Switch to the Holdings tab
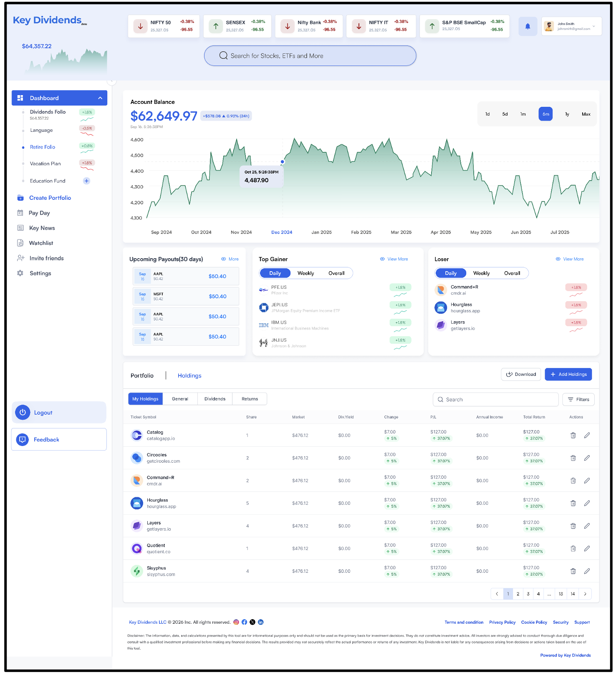Screen dimensions: 616x675 click(x=189, y=375)
